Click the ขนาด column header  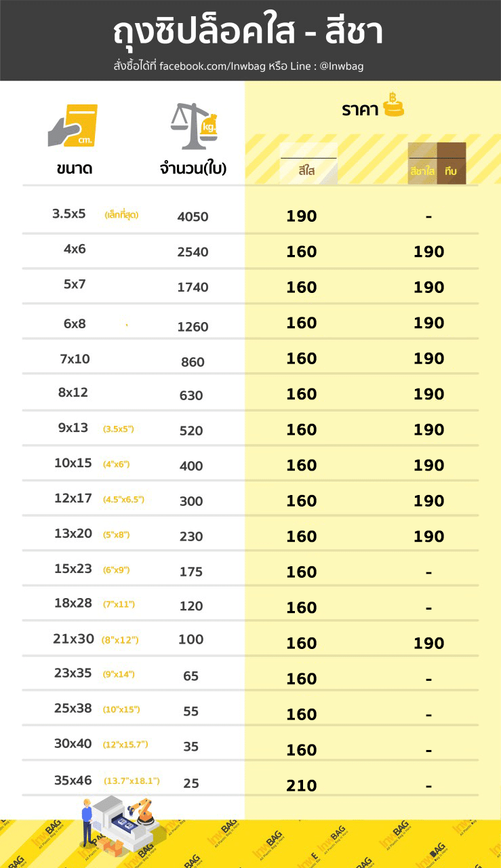pyautogui.click(x=74, y=170)
